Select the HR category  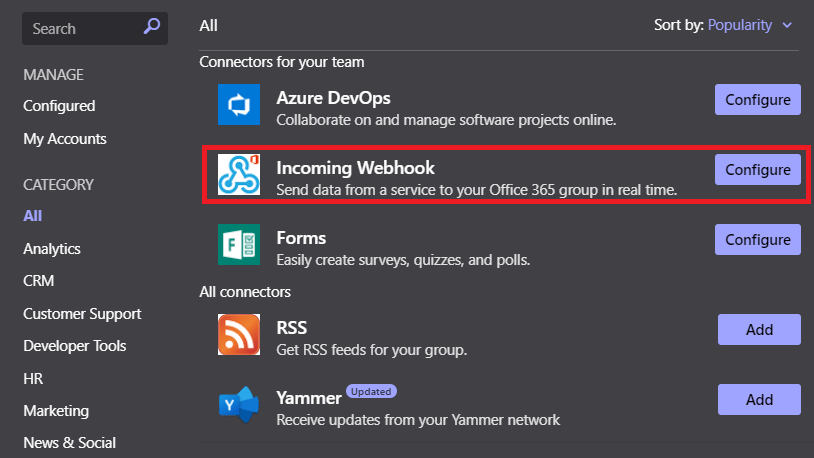pos(33,379)
